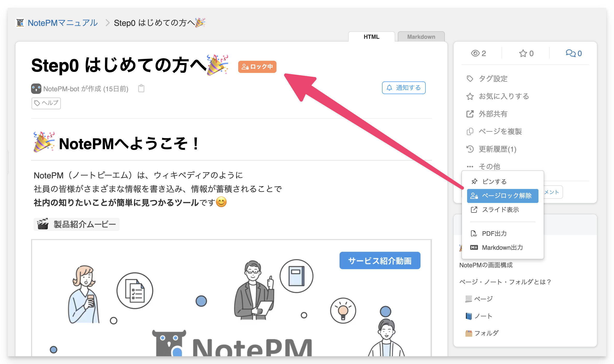Click the star favorite count icon
This screenshot has height=364, width=614.
point(523,53)
